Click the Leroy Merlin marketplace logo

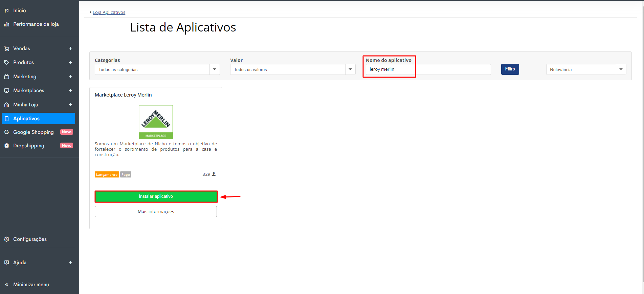[156, 122]
